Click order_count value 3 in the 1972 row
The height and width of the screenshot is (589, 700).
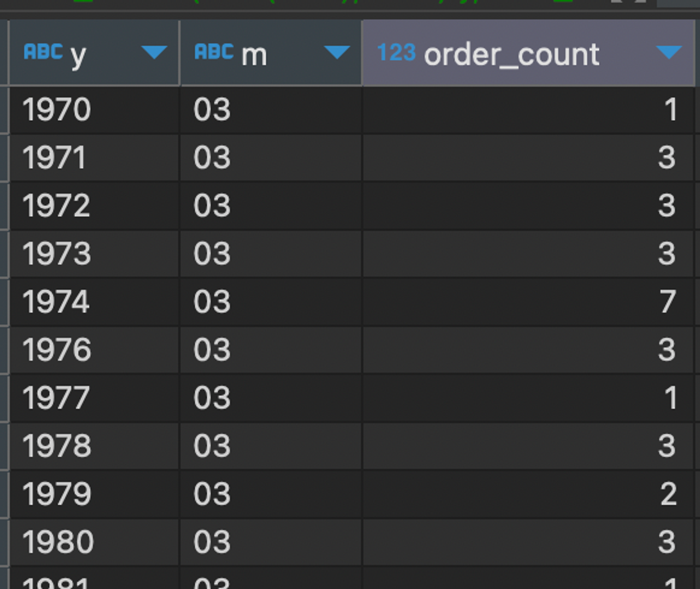(529, 206)
